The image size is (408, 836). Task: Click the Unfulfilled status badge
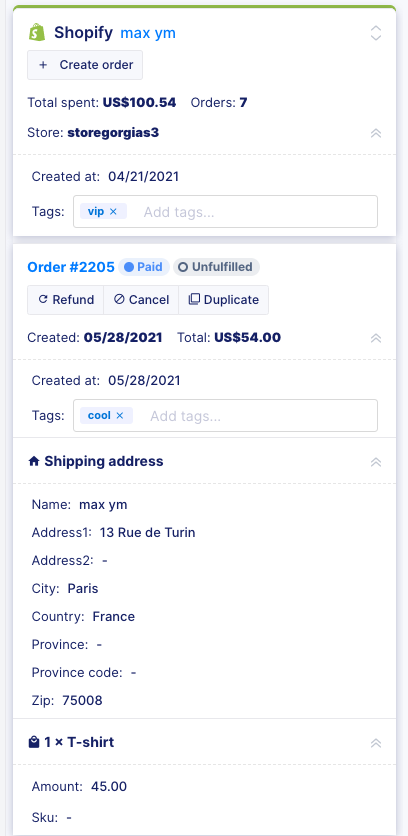pos(216,267)
